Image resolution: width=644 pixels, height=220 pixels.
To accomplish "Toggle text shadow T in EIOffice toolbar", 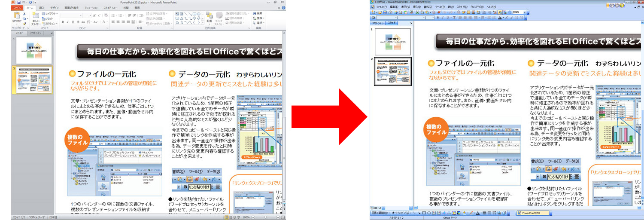I will coord(454,17).
